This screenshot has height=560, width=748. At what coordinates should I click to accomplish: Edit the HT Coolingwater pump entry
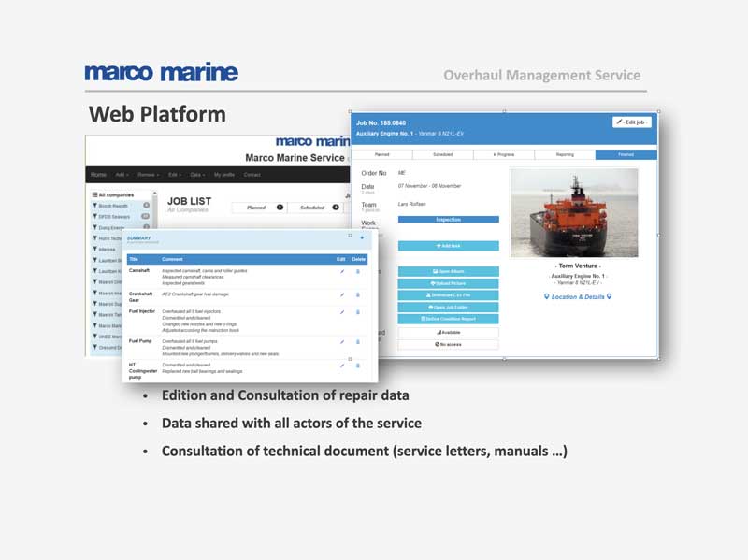click(342, 366)
